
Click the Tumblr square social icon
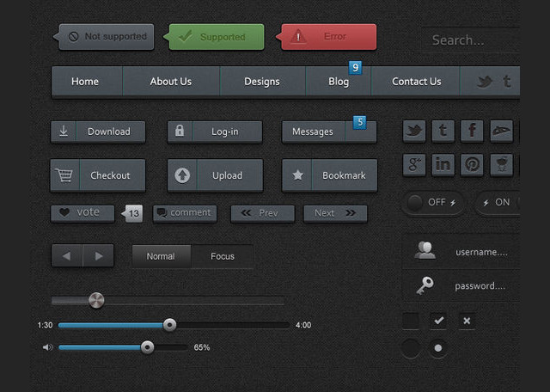443,132
